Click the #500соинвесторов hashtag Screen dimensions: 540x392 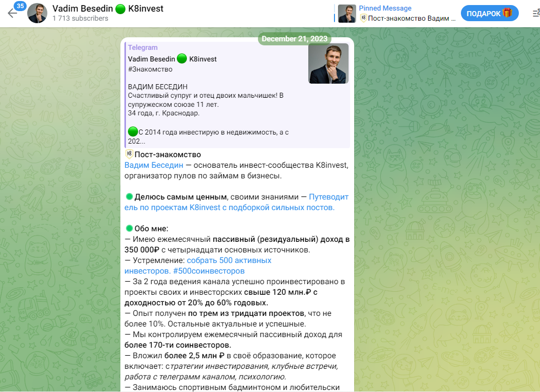click(209, 271)
